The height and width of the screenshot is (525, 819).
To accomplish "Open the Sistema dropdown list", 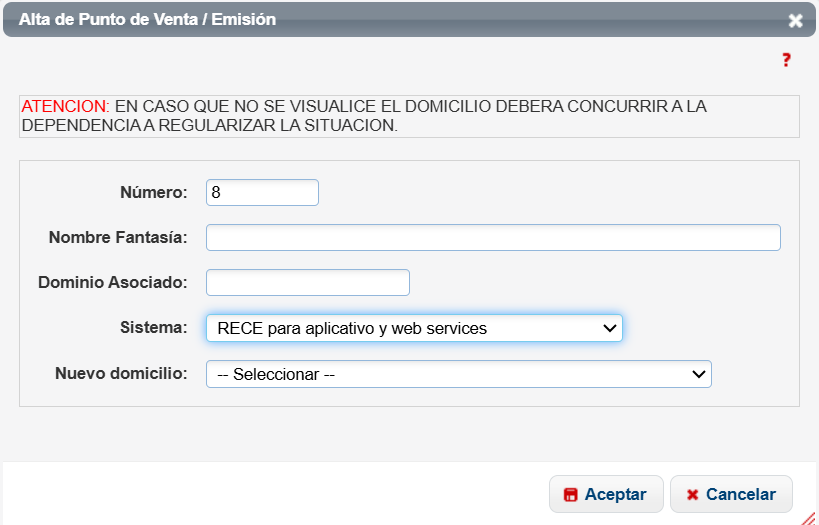I will tap(414, 328).
